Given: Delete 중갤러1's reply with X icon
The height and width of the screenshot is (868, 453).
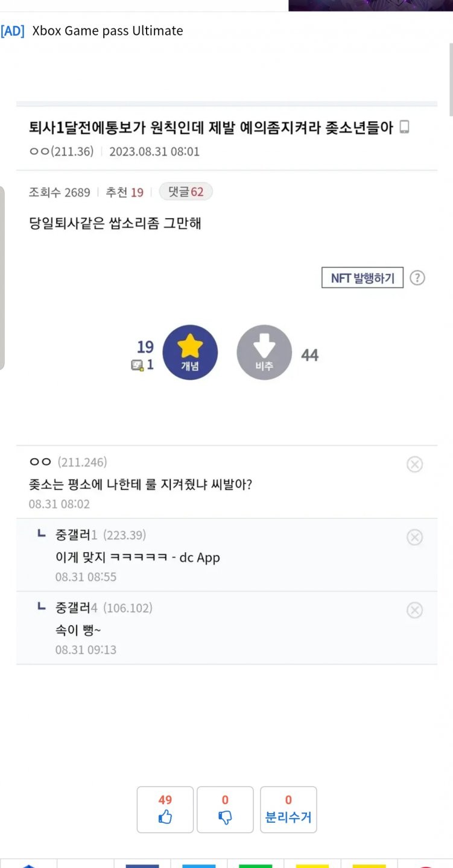Looking at the screenshot, I should [x=414, y=537].
